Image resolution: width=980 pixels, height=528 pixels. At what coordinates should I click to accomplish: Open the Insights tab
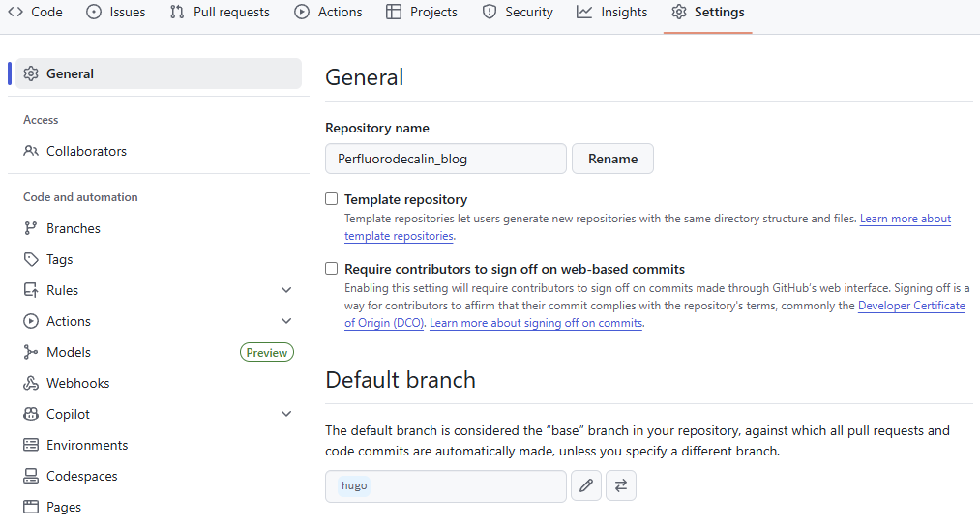(x=611, y=12)
